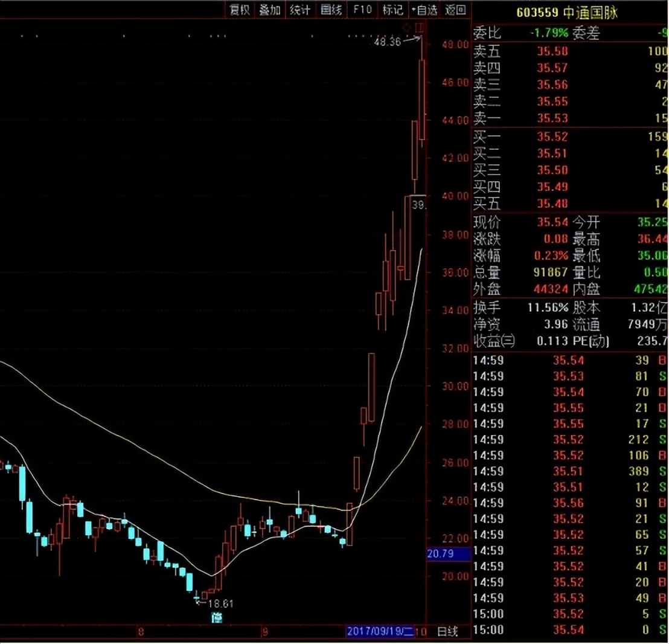Click the 48.36 high price annotation
This screenshot has height=644, width=669.
388,42
